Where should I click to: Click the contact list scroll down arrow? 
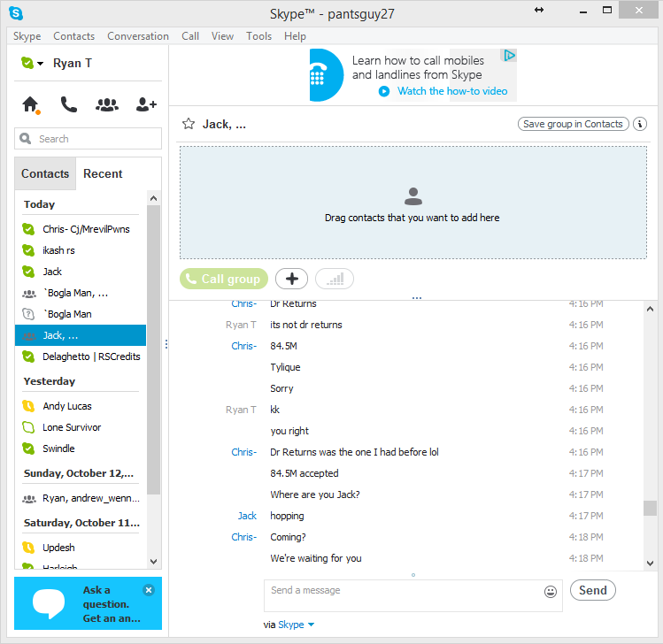(x=153, y=562)
